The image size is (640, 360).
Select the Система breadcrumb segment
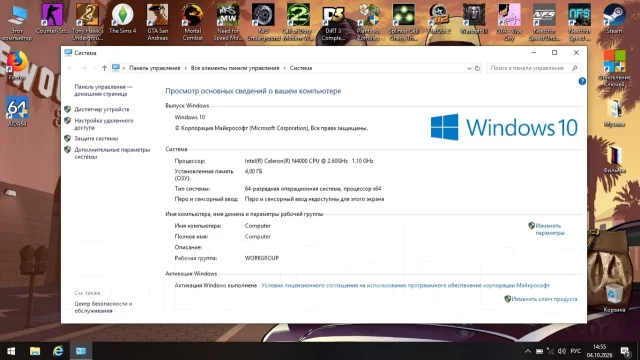tap(301, 68)
